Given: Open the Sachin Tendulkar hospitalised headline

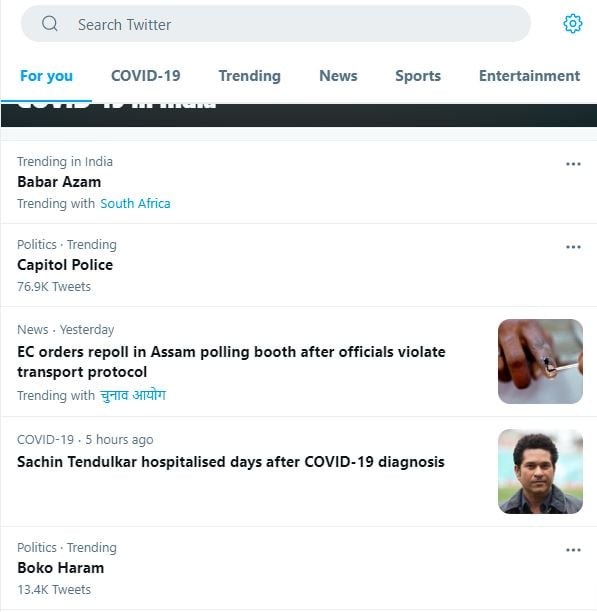Looking at the screenshot, I should 231,462.
